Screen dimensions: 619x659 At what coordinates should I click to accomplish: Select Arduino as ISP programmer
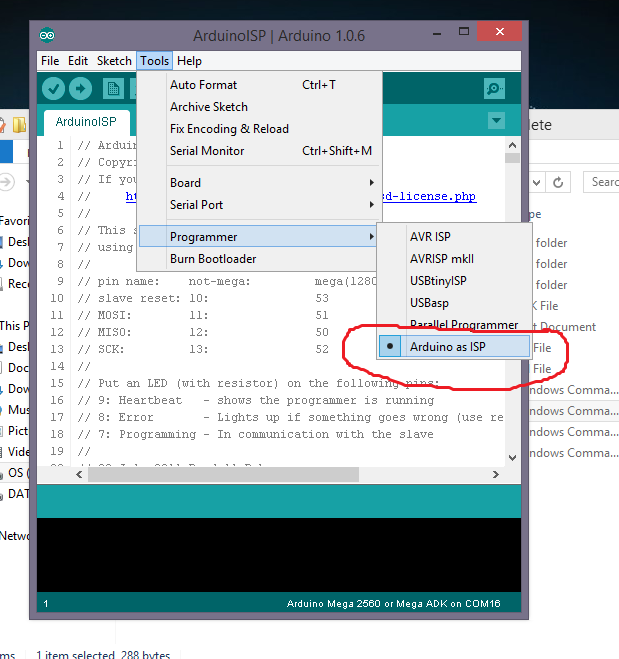pyautogui.click(x=454, y=347)
